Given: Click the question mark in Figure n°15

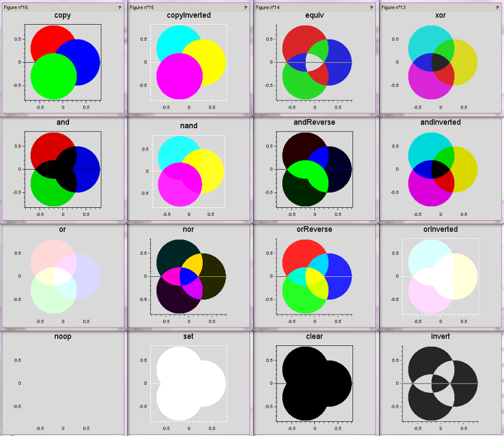Looking at the screenshot, I should pos(245,7).
